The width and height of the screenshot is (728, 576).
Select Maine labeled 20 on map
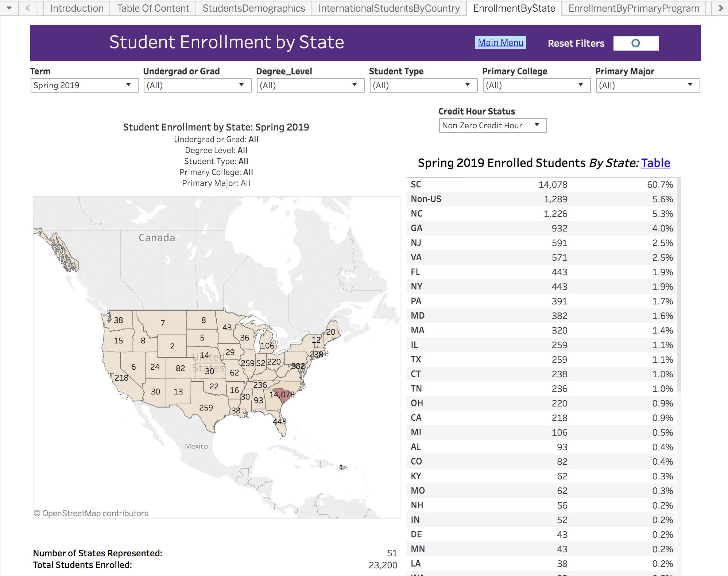[x=330, y=332]
